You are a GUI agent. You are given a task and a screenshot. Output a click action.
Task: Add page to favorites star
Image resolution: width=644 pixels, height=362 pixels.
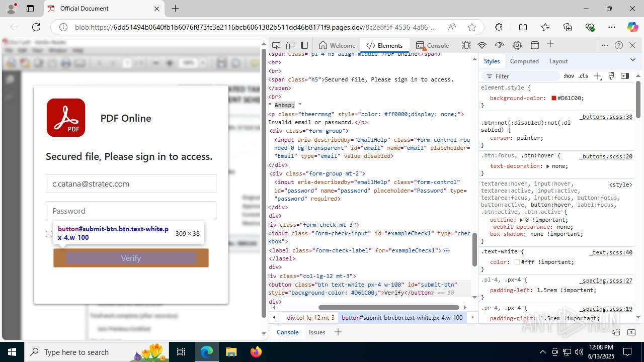(471, 27)
